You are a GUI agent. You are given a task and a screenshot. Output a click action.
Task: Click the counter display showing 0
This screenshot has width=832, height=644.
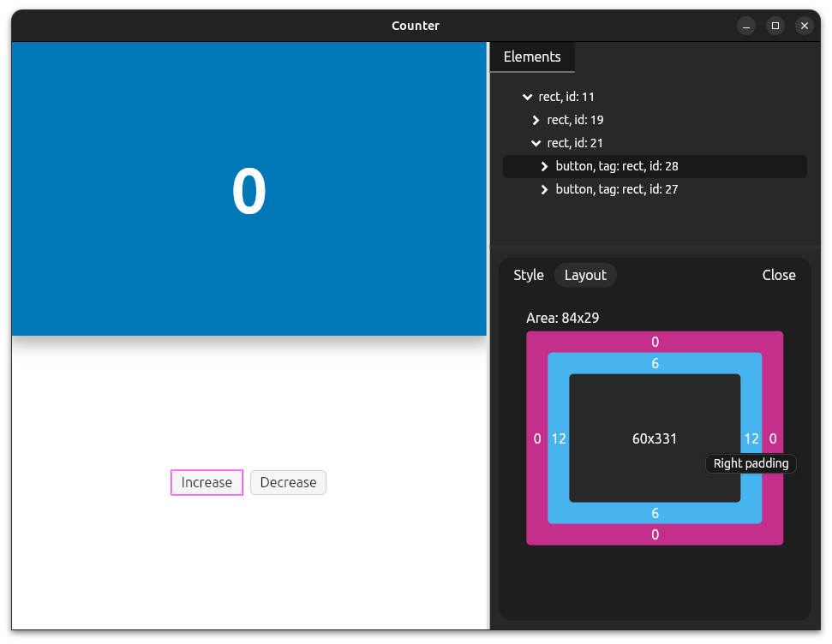point(247,192)
